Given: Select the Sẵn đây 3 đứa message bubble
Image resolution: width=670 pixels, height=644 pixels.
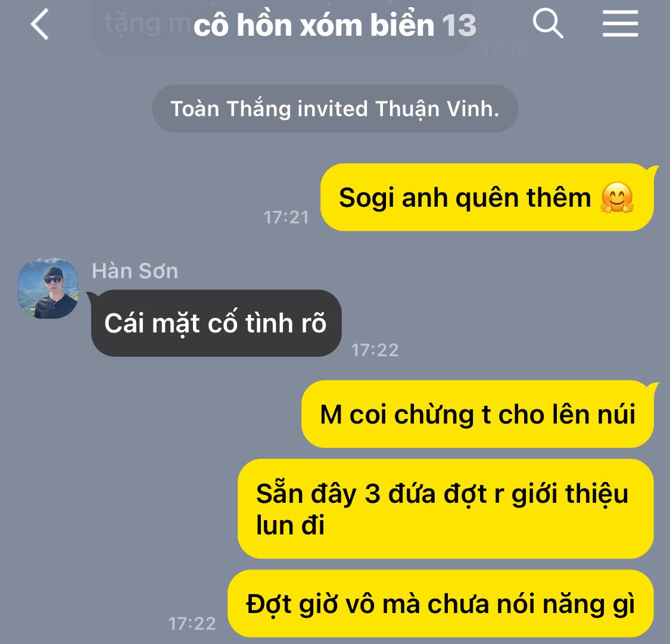Looking at the screenshot, I should 445,509.
